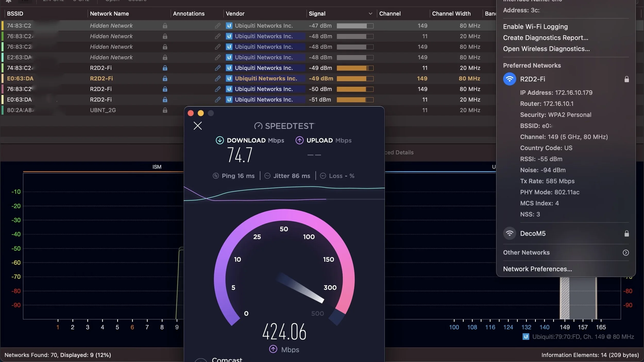Click the Ubiquiti vendor logo in UBNT_2G legend
Image resolution: width=644 pixels, height=362 pixels.
[526, 337]
